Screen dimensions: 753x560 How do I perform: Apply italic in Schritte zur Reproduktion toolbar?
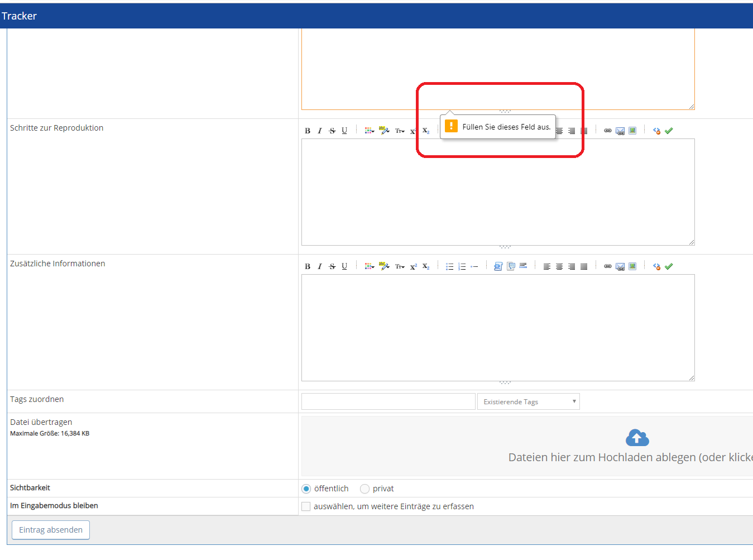click(x=320, y=131)
